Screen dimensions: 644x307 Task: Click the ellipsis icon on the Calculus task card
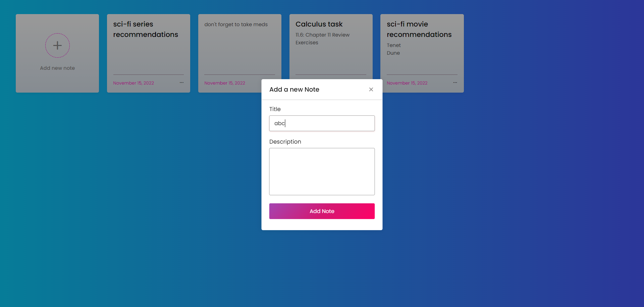[x=364, y=82]
